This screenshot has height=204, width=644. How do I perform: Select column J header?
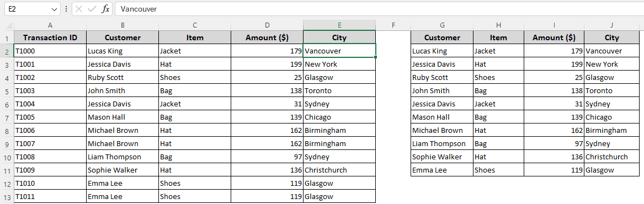[x=611, y=25]
